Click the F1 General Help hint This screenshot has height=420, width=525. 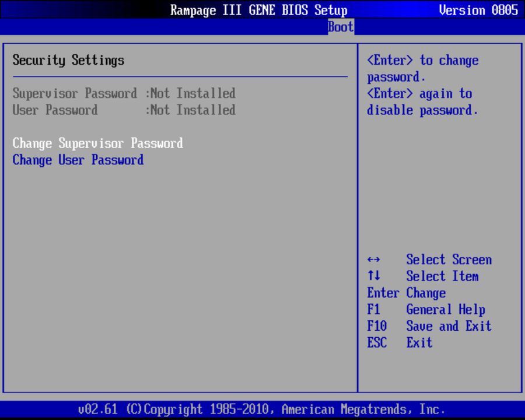click(426, 310)
